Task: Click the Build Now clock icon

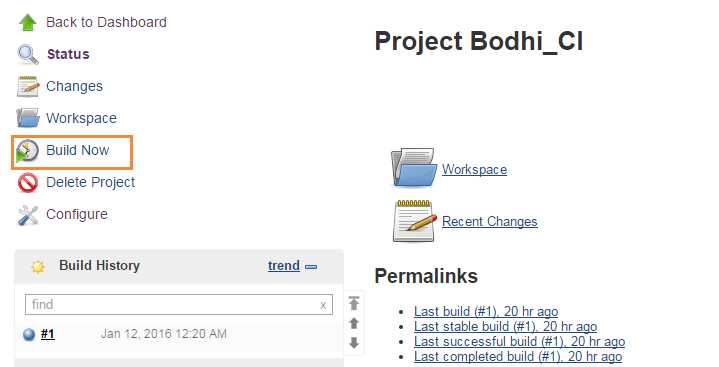Action: pos(27,151)
